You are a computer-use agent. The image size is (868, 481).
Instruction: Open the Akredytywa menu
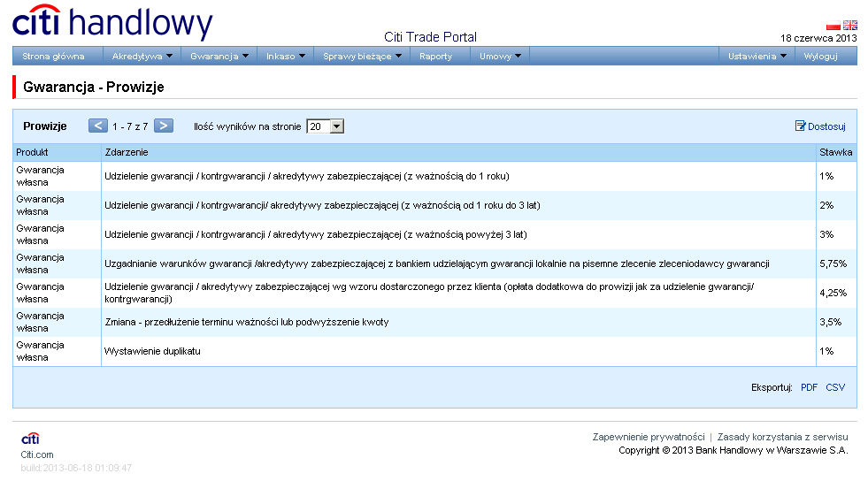pyautogui.click(x=142, y=57)
